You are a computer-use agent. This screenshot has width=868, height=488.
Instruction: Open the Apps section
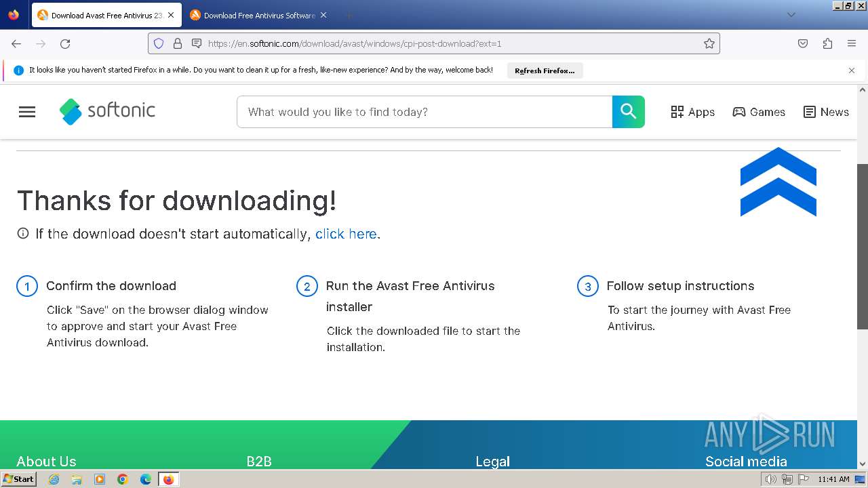pos(692,112)
